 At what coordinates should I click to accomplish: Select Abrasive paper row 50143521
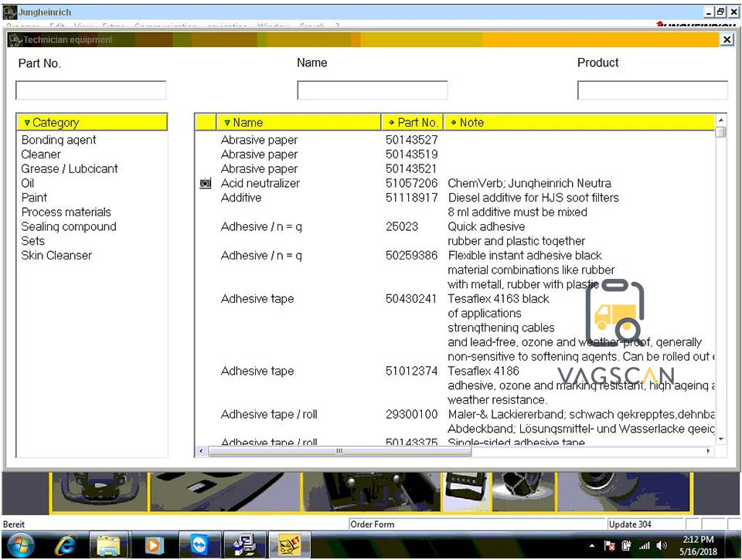click(x=260, y=169)
